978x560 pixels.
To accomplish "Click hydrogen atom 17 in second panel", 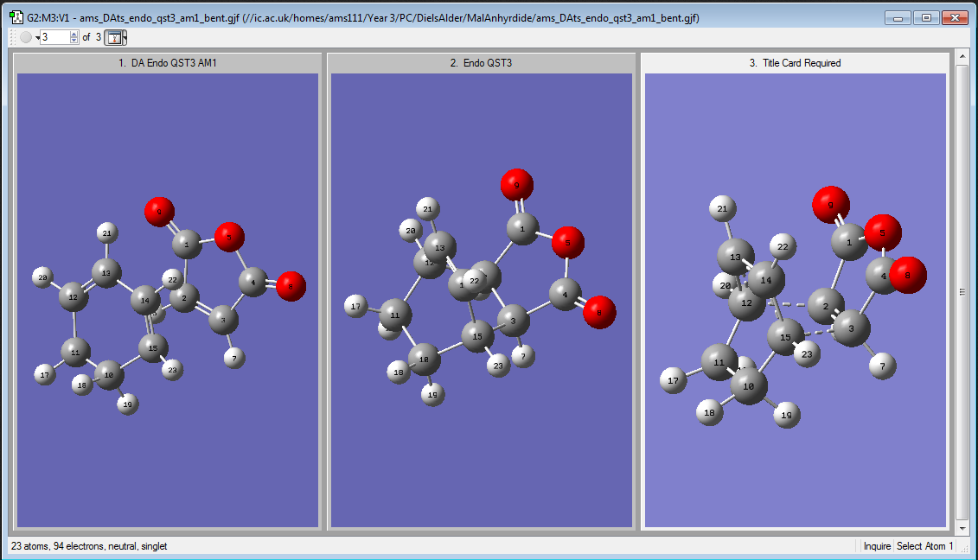I will (355, 306).
